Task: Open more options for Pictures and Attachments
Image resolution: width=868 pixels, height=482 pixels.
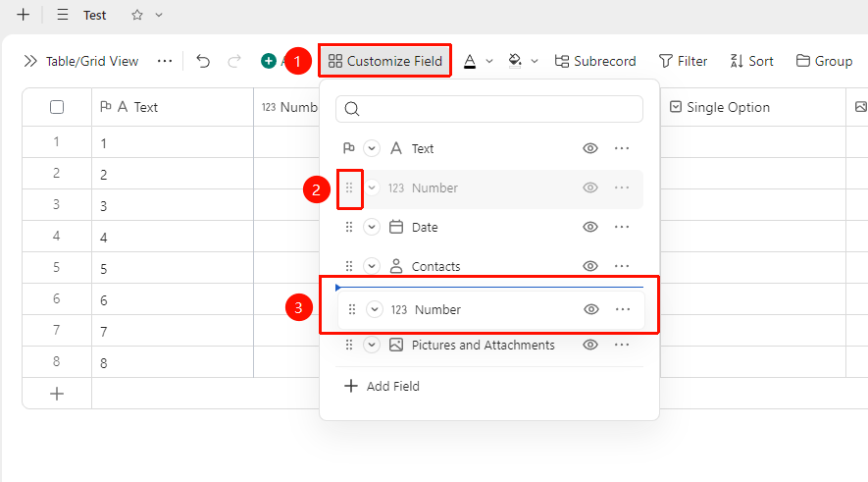Action: tap(622, 346)
